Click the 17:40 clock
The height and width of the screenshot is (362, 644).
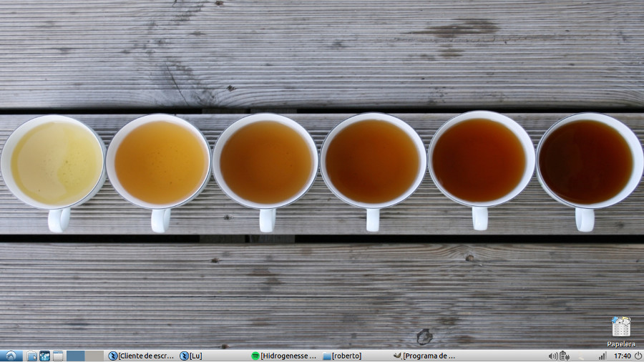(622, 356)
